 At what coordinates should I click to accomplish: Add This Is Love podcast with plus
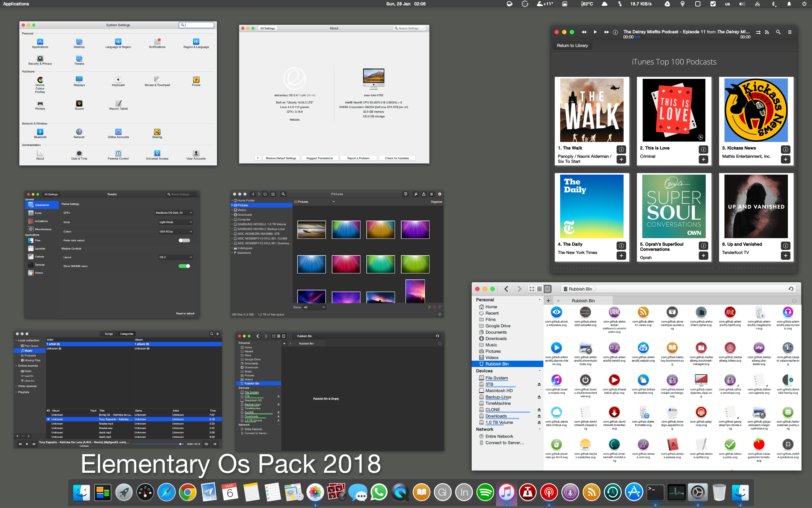click(703, 160)
